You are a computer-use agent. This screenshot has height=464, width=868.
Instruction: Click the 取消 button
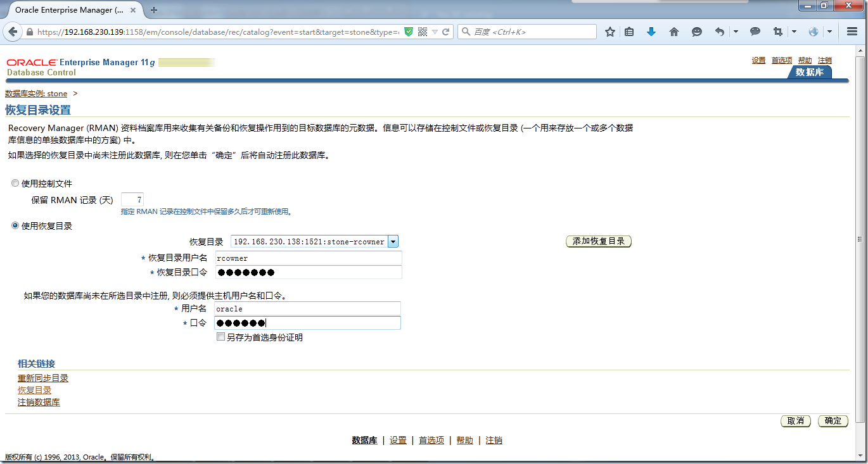[796, 421]
